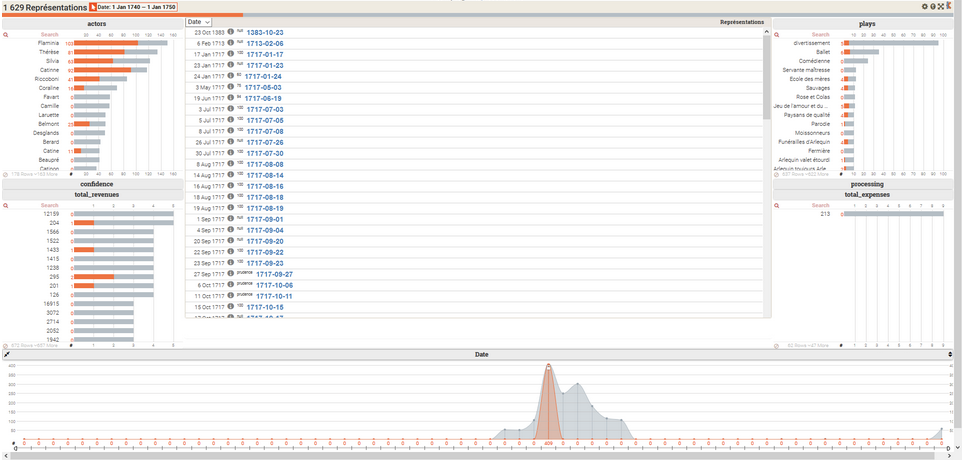Open the 1717-10-06 representation link
This screenshot has height=460, width=962.
274,285
